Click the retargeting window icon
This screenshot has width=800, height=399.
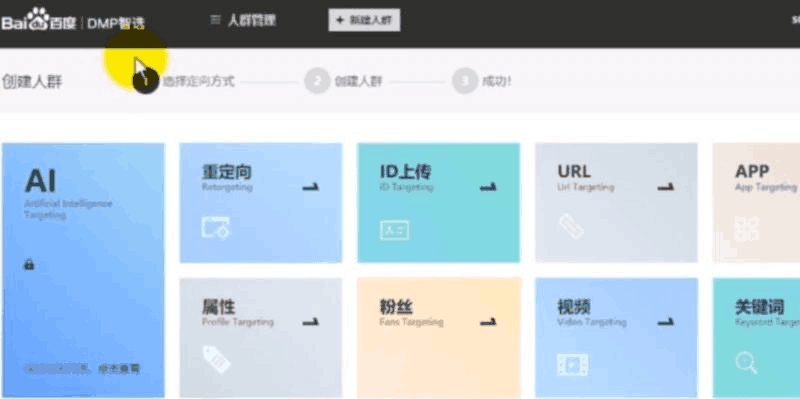[215, 227]
